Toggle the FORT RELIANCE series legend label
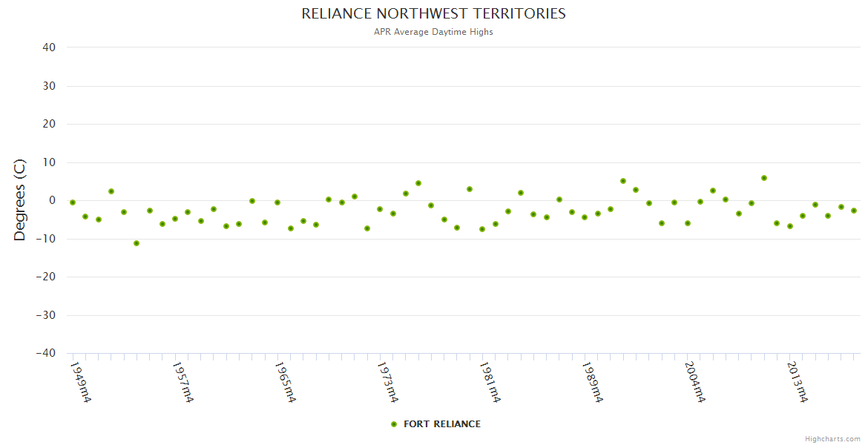 coord(441,424)
